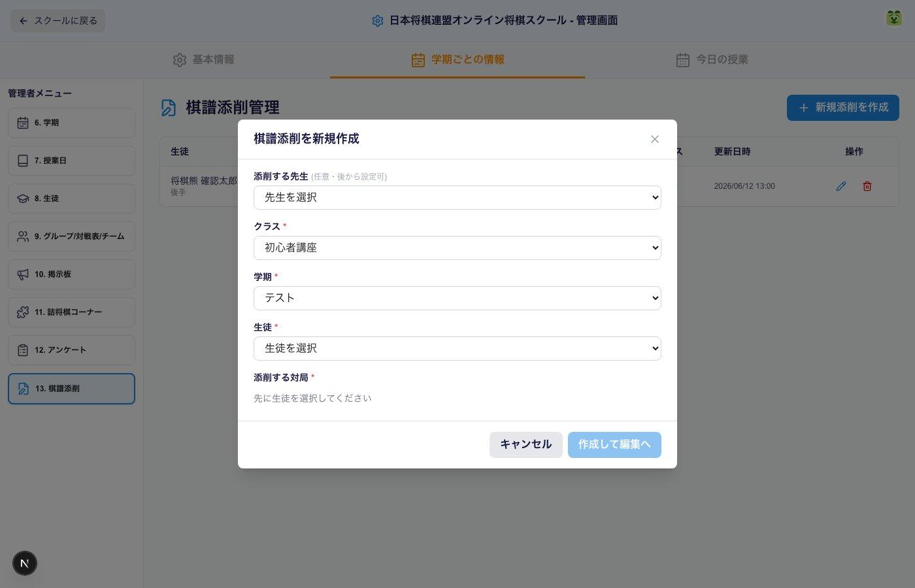Image resolution: width=915 pixels, height=588 pixels.
Task: Click the Next.js N badge icon
Action: coord(25,563)
